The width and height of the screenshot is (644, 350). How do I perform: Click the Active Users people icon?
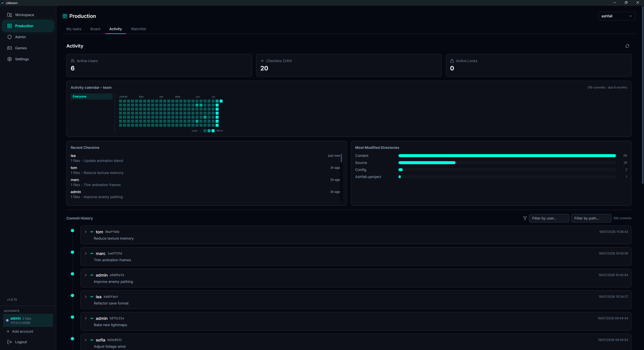[73, 61]
